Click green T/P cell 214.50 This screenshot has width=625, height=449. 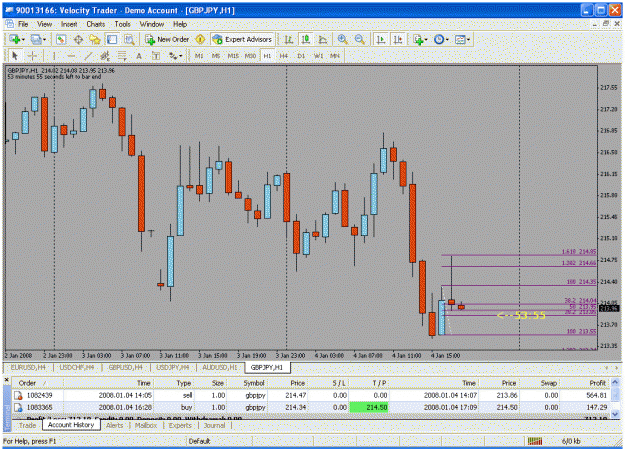[369, 408]
